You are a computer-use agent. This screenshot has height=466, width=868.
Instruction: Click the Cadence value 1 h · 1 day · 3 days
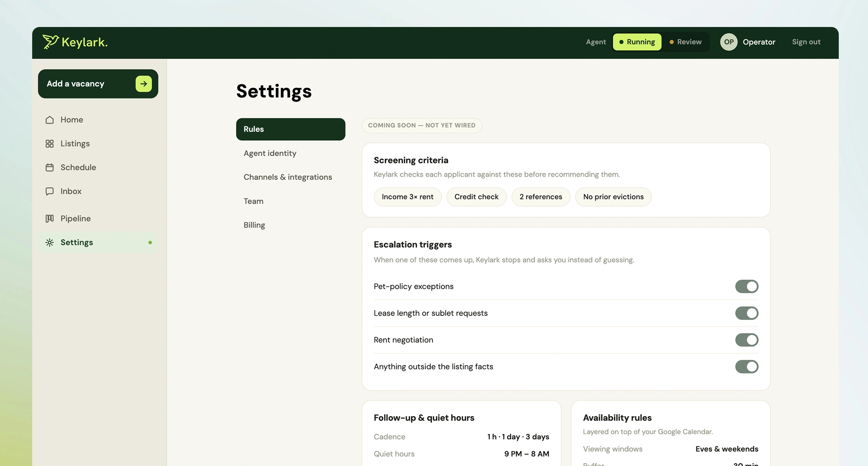(518, 437)
